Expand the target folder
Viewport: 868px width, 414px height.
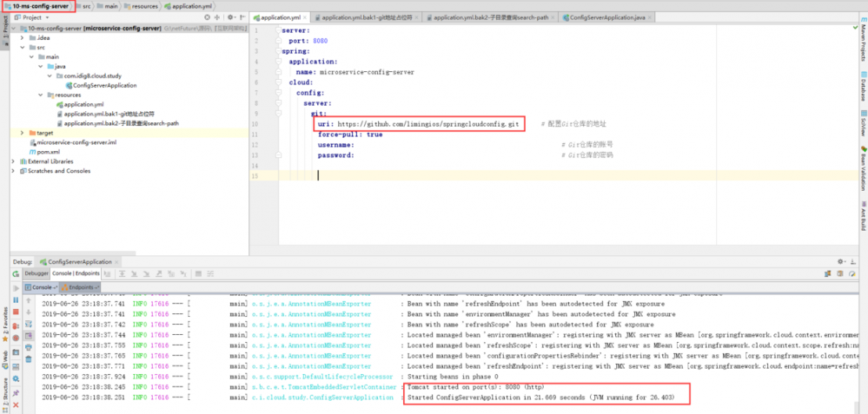tap(22, 133)
